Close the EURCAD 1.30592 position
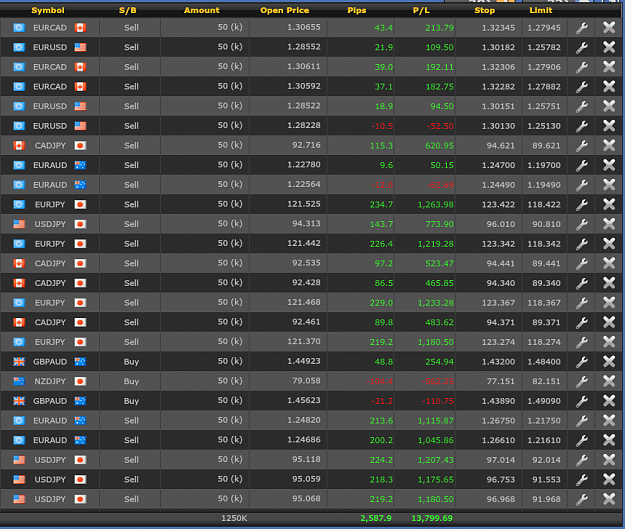 click(609, 87)
